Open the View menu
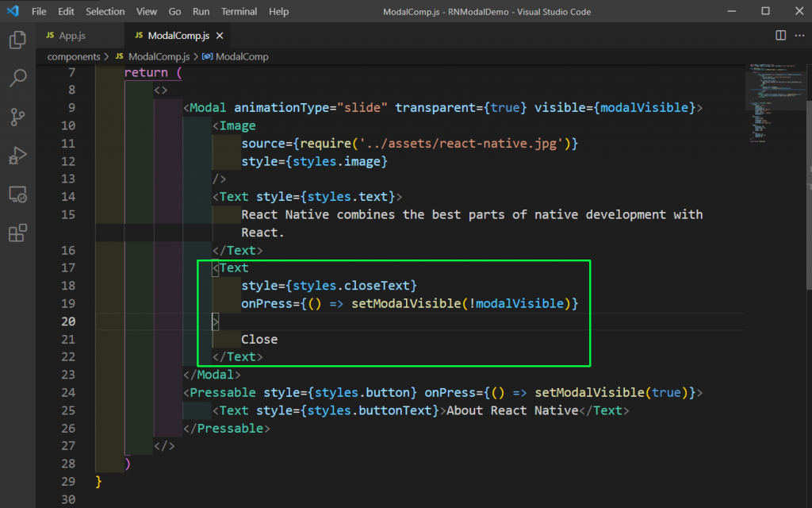Viewport: 812px width, 508px height. [x=147, y=11]
